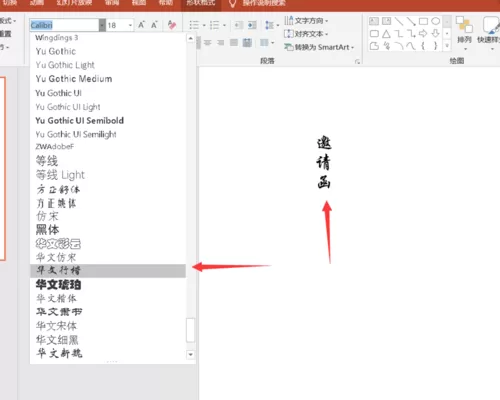500x400 pixels.
Task: Select the triangle shape
Action: click(386, 34)
